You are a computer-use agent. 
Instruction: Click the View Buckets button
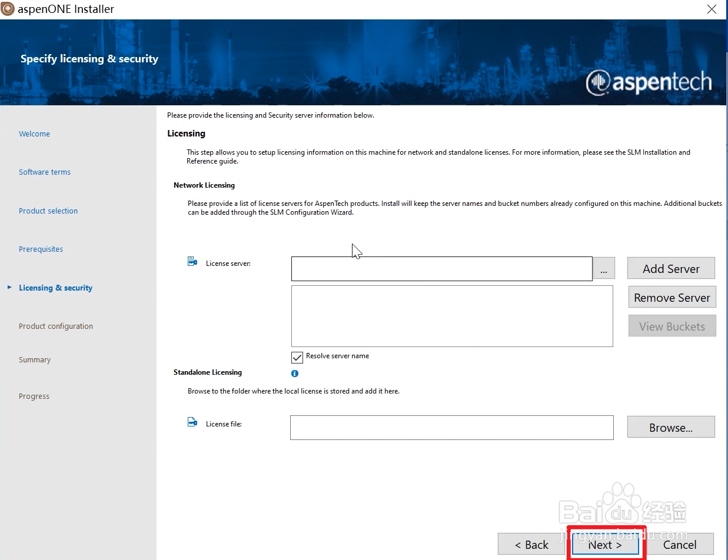pyautogui.click(x=672, y=326)
